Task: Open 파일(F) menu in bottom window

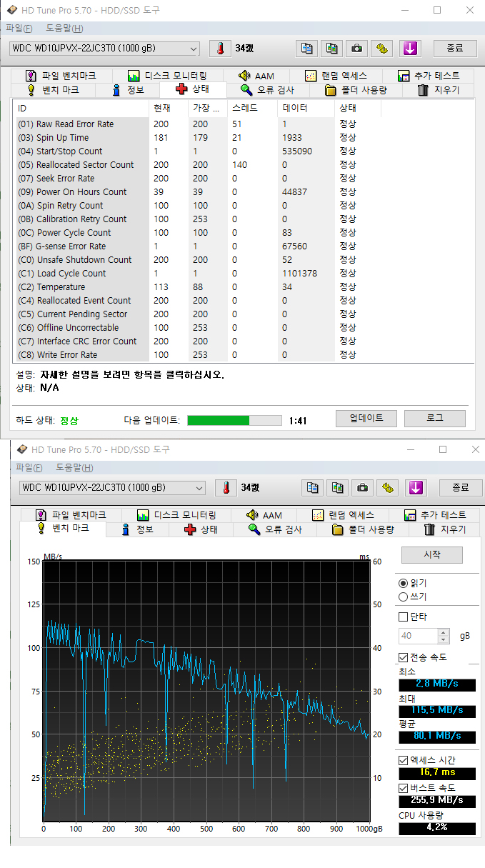Action: 30,468
